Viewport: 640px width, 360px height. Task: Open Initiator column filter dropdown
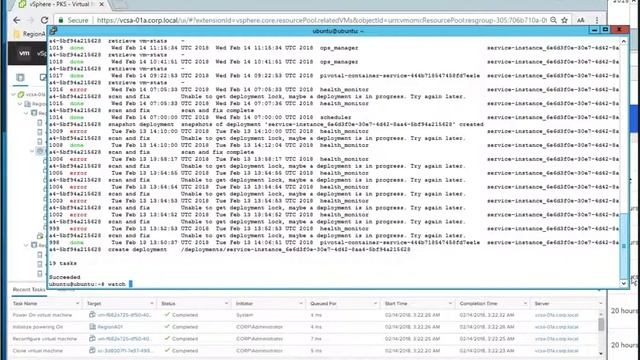301,304
